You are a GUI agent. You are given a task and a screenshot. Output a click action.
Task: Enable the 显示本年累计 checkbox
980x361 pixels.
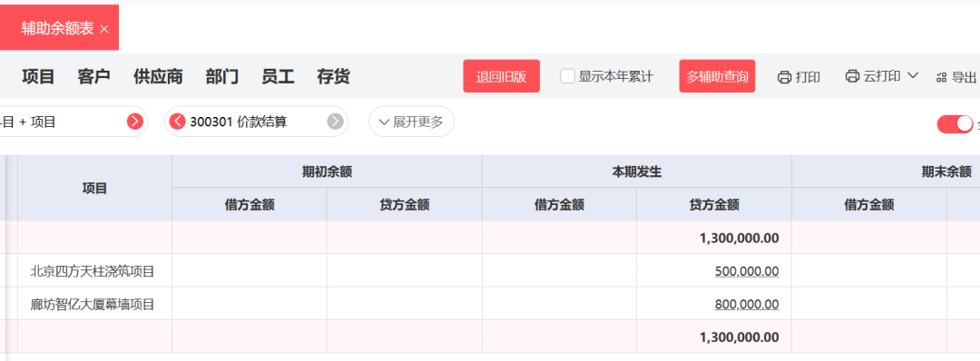(x=567, y=76)
